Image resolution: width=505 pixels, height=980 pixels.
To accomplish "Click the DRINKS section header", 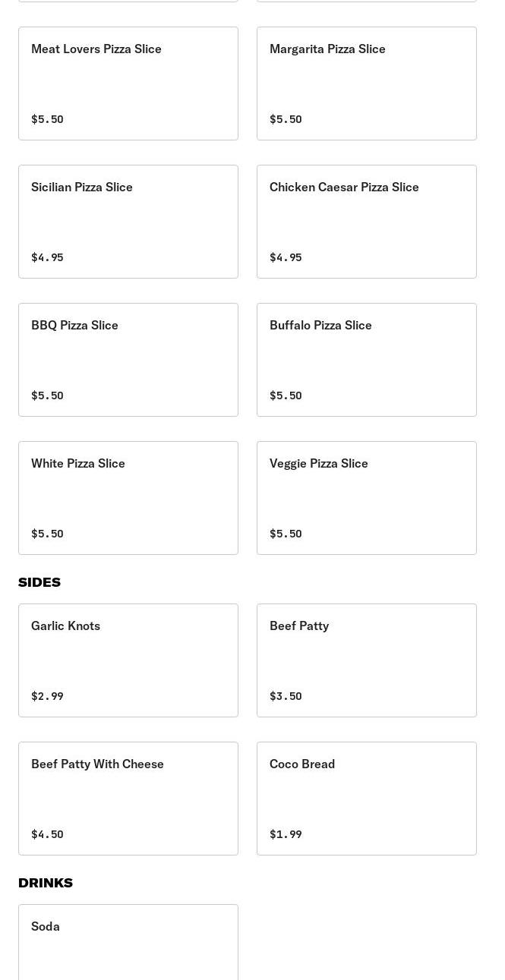I will [45, 883].
